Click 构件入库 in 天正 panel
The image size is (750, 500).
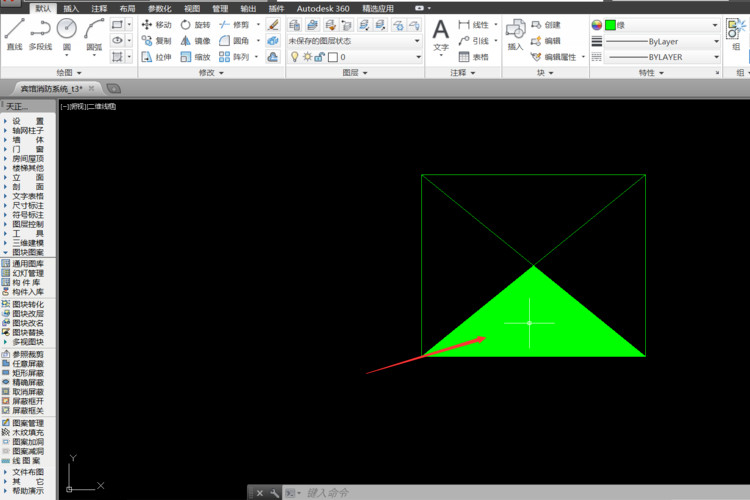tap(23, 292)
